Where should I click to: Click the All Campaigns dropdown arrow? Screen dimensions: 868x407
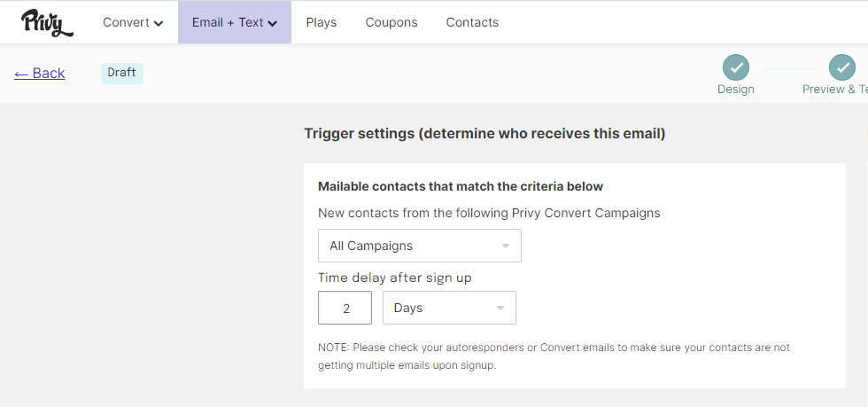pyautogui.click(x=506, y=246)
